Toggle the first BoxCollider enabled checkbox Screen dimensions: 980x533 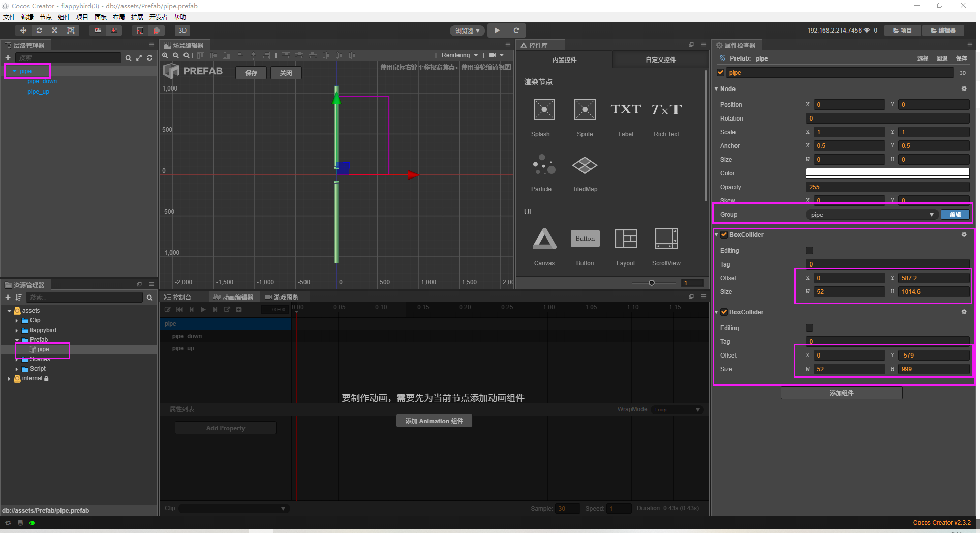pyautogui.click(x=724, y=235)
